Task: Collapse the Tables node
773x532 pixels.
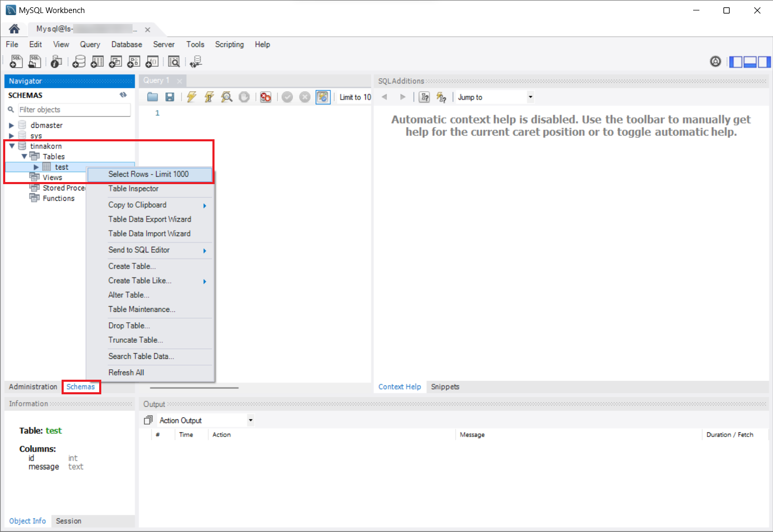Action: (24, 156)
